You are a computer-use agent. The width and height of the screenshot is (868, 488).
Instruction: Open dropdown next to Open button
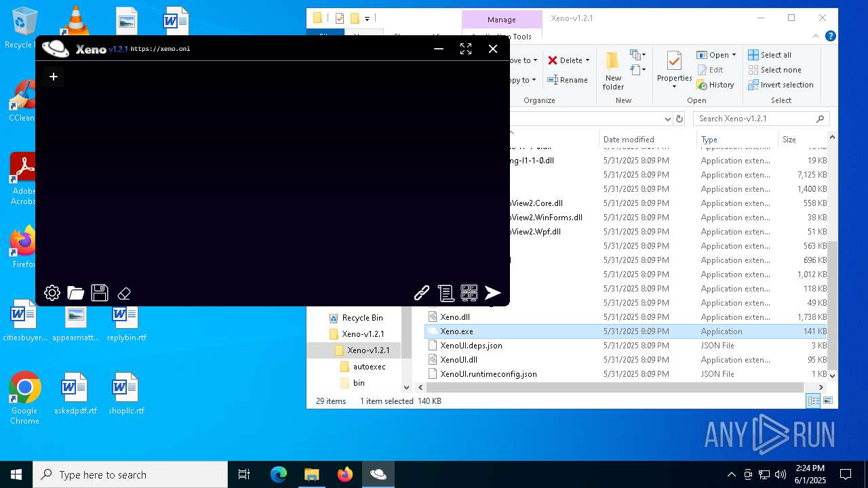734,55
